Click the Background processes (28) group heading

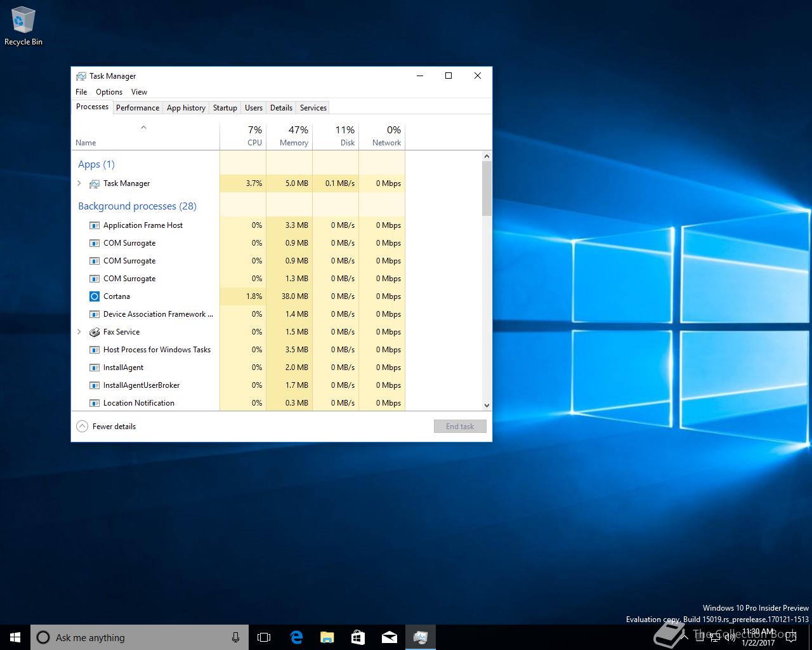(x=137, y=206)
